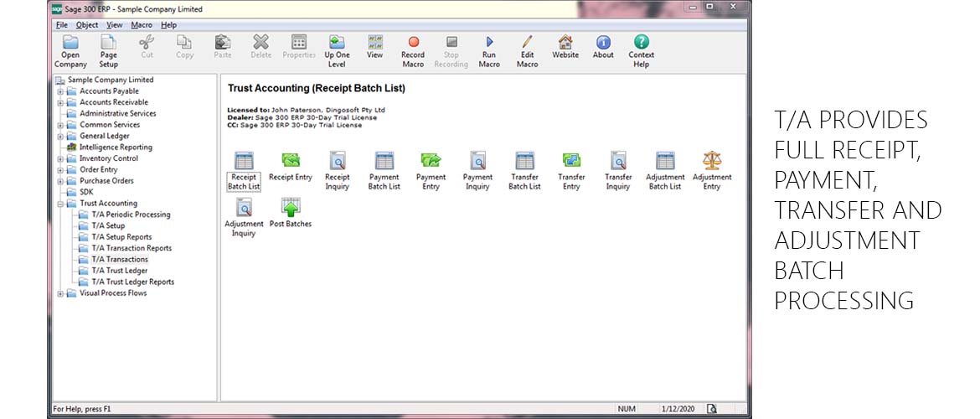Open the View menu

click(x=115, y=25)
